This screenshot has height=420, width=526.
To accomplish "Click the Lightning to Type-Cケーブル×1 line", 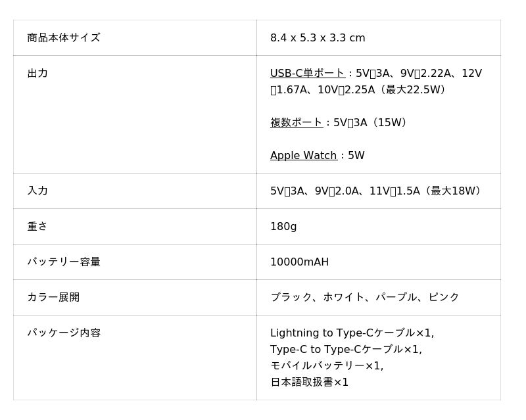I will point(352,333).
